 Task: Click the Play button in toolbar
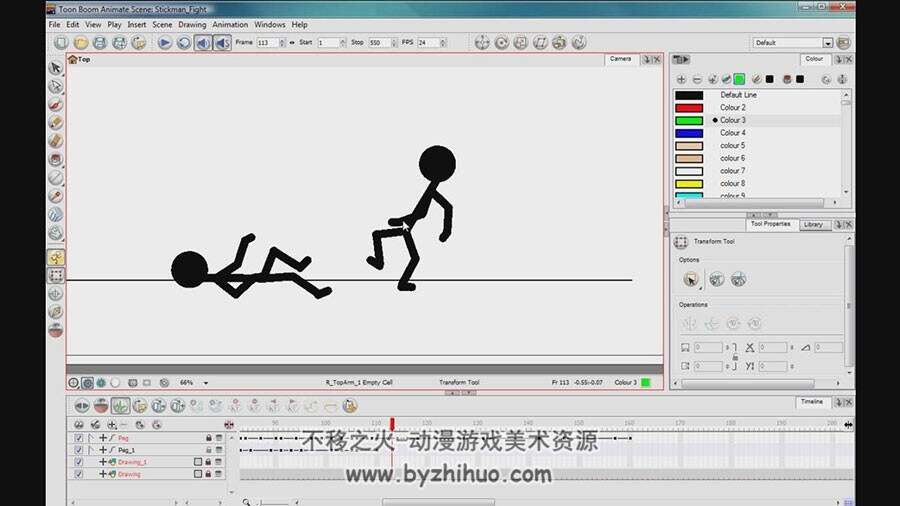coord(165,43)
